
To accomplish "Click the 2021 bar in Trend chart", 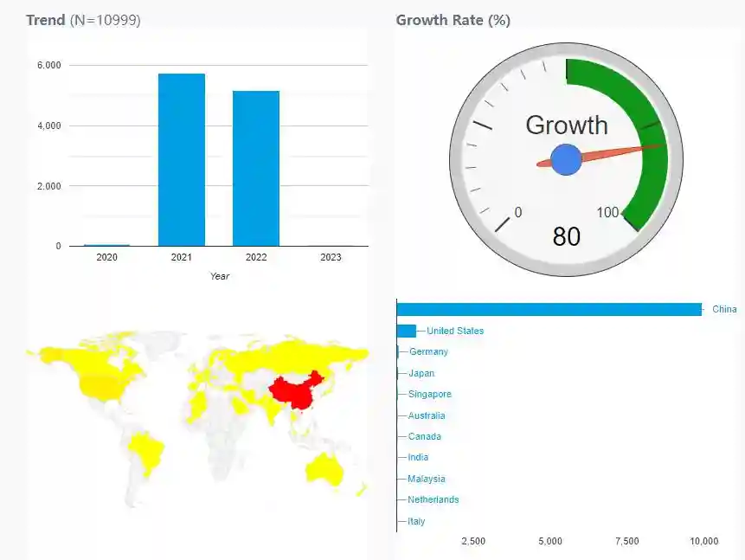I will 182,160.
